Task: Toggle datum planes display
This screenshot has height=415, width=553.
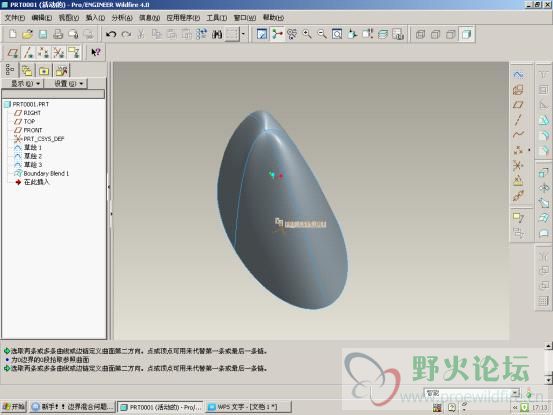Action: pos(13,53)
